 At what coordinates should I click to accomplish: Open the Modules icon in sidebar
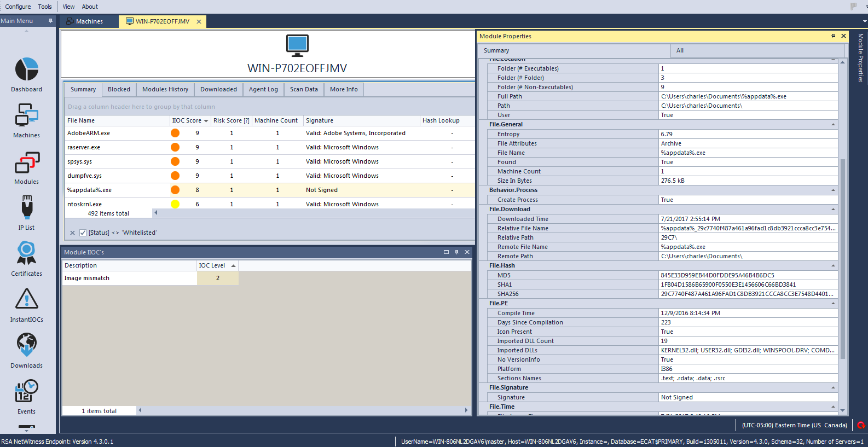pyautogui.click(x=26, y=162)
